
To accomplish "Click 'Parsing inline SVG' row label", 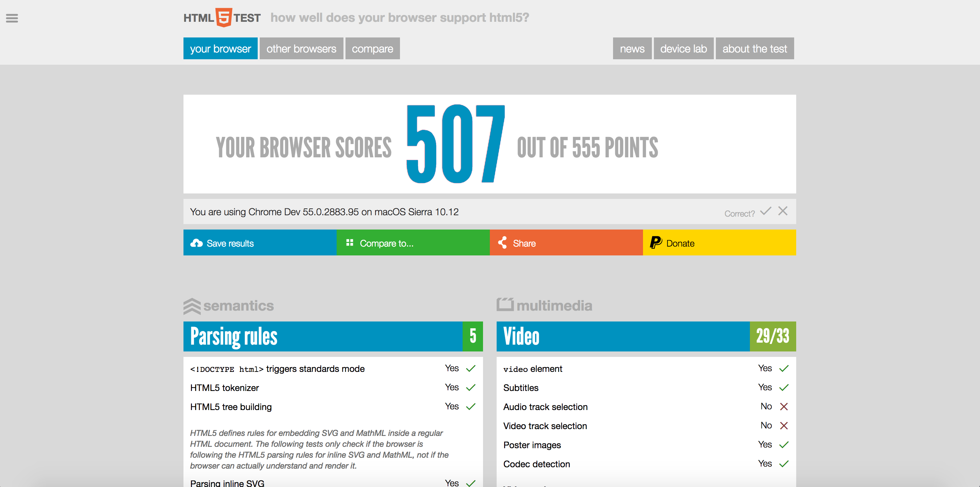I will coord(227,483).
